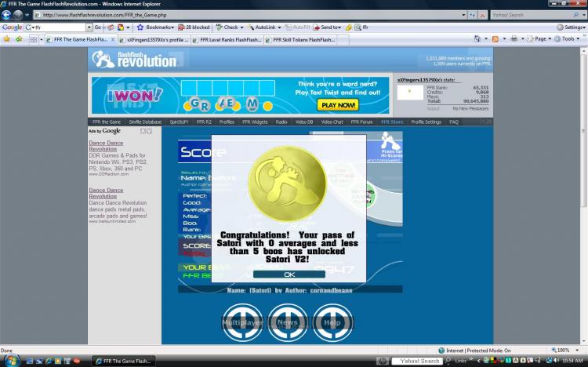Click the Favorites Center star icon
The width and height of the screenshot is (588, 367).
coord(7,39)
